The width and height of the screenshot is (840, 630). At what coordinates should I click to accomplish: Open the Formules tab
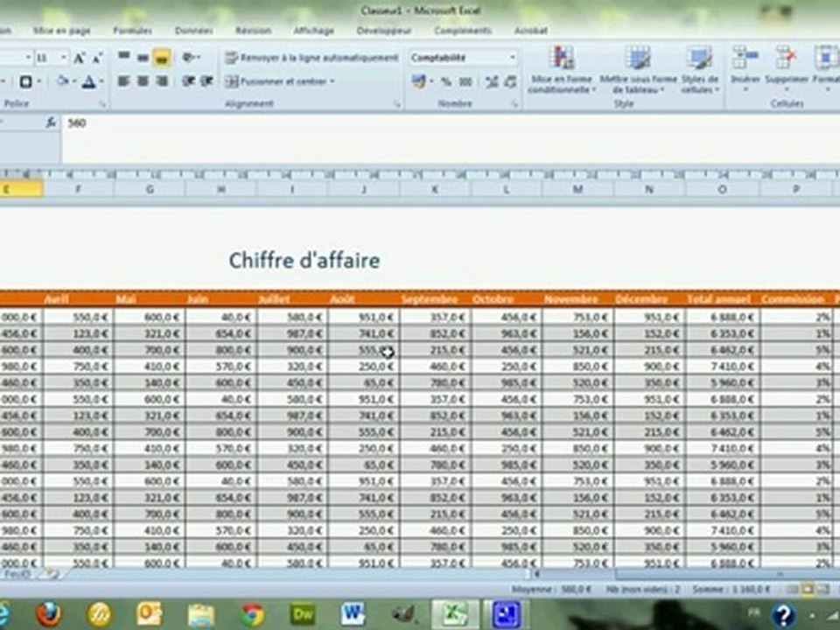click(132, 31)
